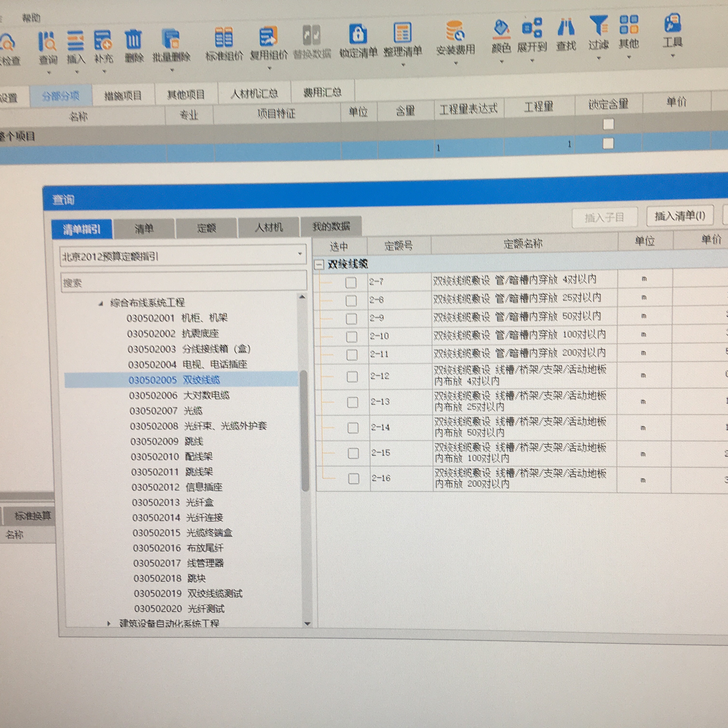Open 安装费用 installation cost icon
This screenshot has height=728, width=728.
tap(455, 31)
